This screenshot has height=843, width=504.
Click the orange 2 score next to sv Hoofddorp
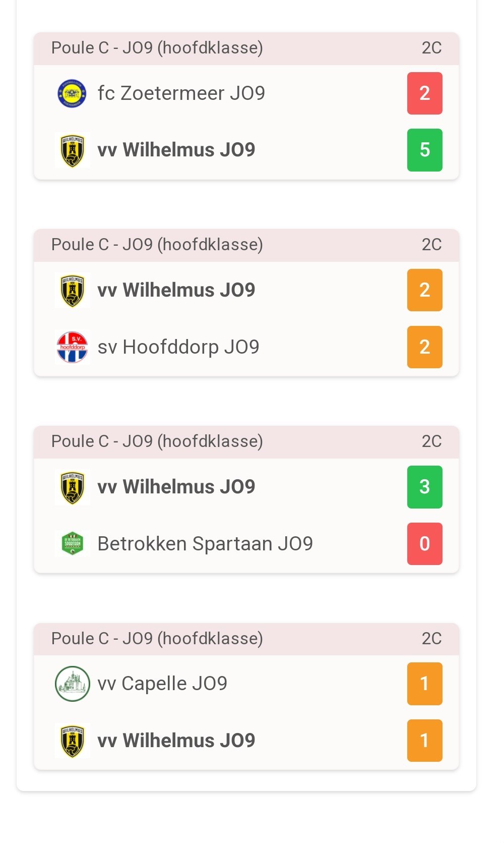424,347
